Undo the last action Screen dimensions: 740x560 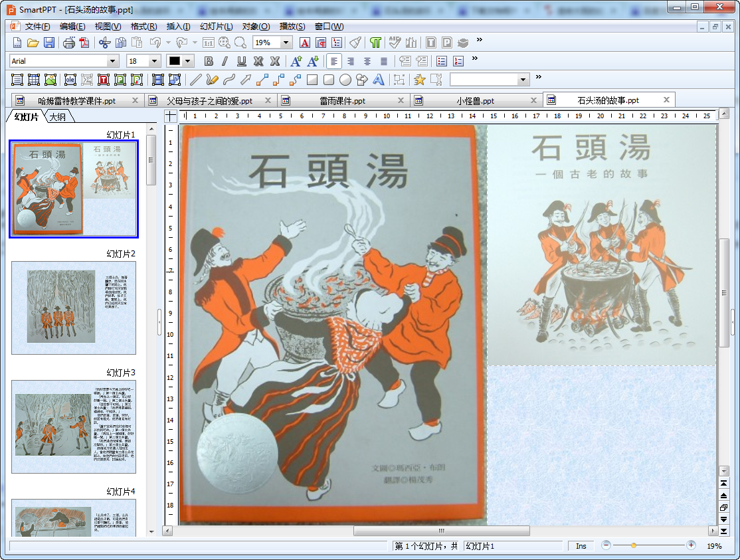(x=155, y=43)
